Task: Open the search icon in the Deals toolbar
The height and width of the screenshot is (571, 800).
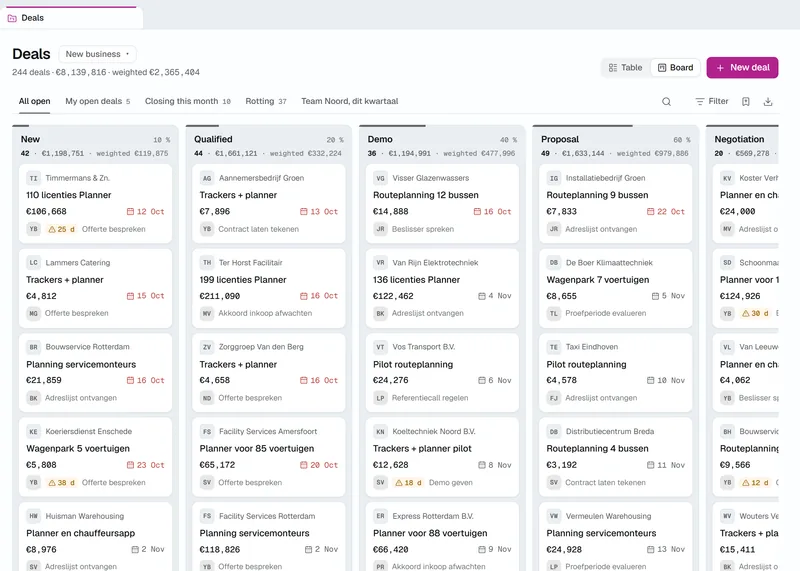Action: click(x=666, y=102)
